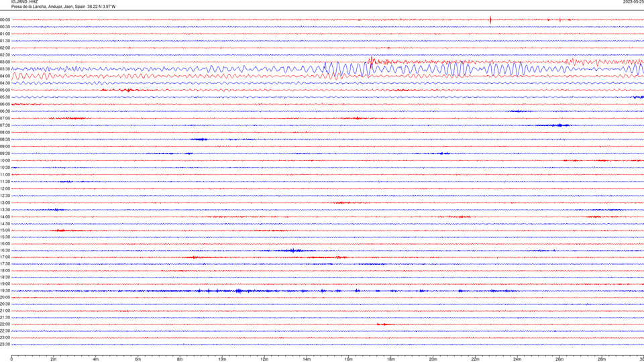Click the 20m axis tick label
This screenshot has width=644, height=362.
(433, 359)
